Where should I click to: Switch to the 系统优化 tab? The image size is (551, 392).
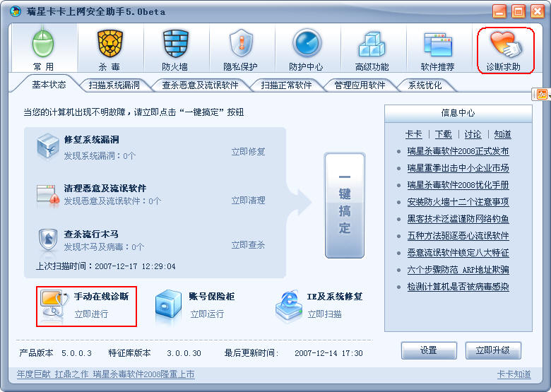(425, 85)
